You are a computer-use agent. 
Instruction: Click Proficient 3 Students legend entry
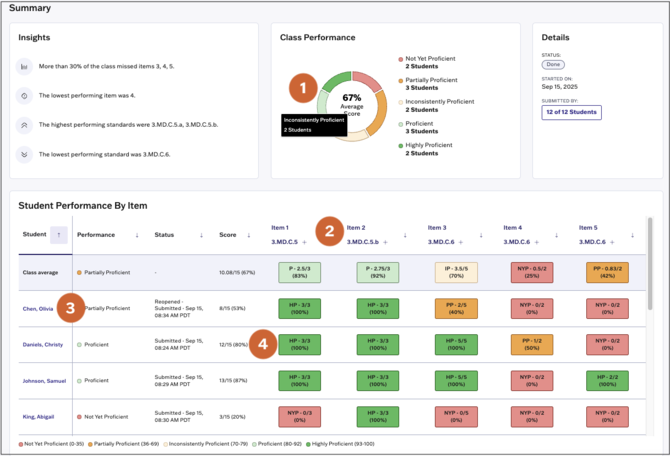tap(418, 127)
